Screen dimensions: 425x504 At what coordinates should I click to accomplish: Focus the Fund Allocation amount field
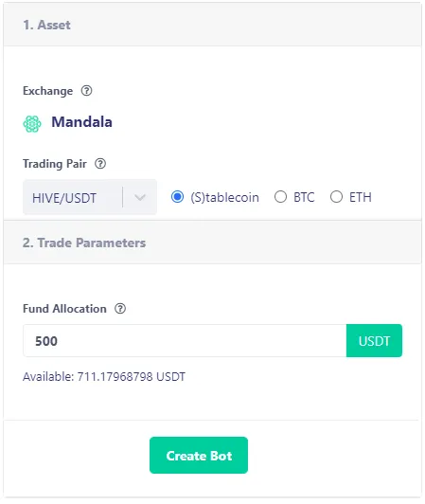(x=185, y=341)
